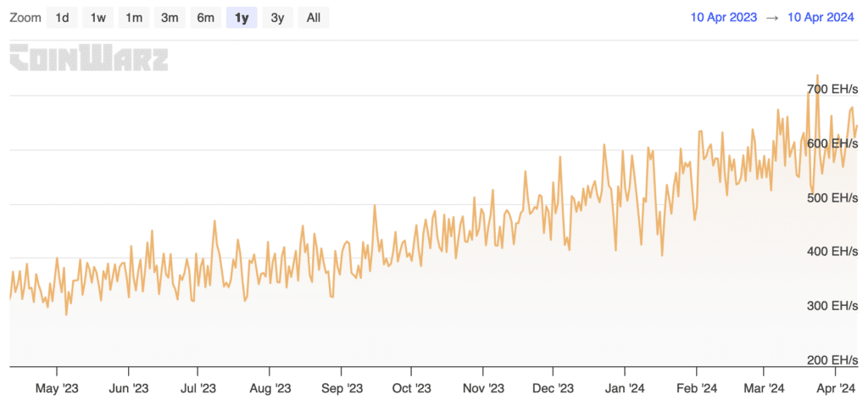Click the Sep '23 axis tick label

(342, 389)
